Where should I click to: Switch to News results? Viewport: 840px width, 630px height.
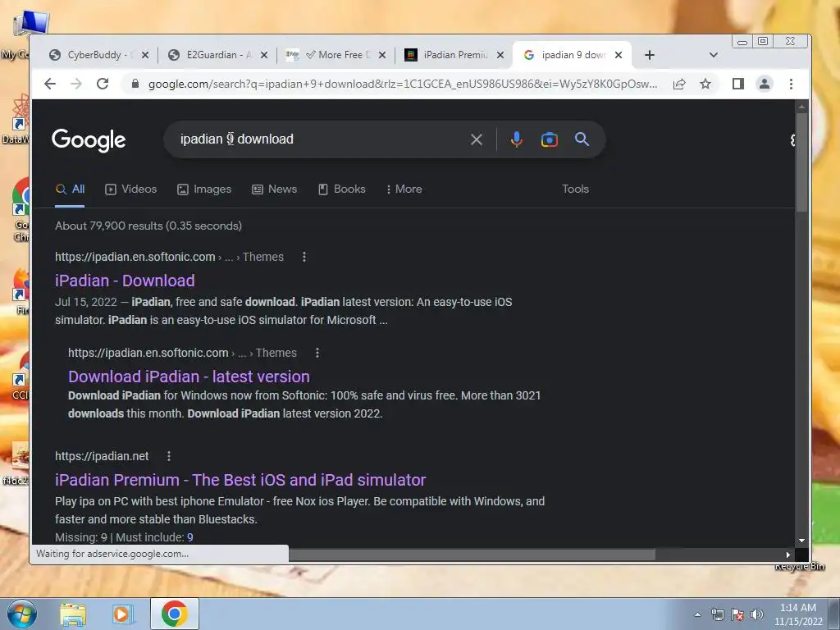click(274, 189)
